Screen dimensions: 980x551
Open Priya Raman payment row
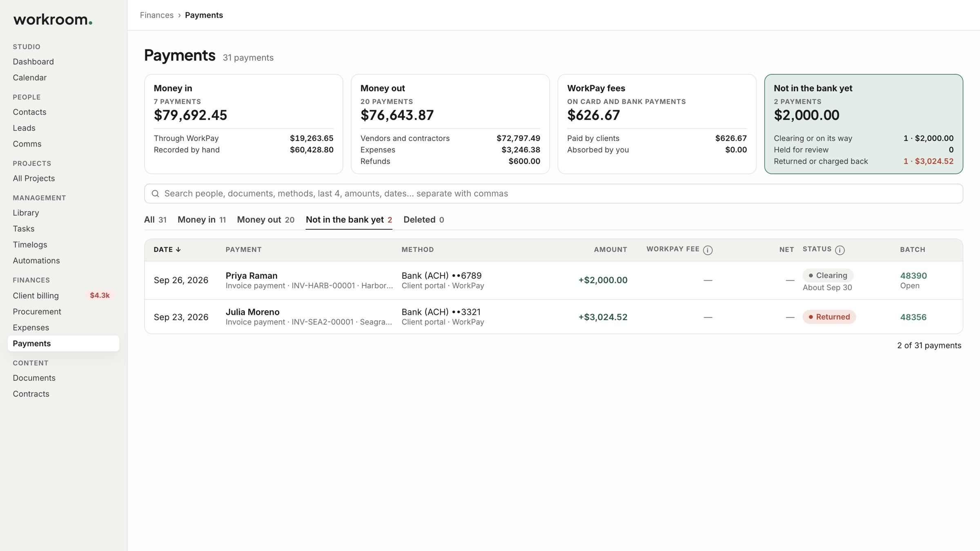(x=553, y=280)
